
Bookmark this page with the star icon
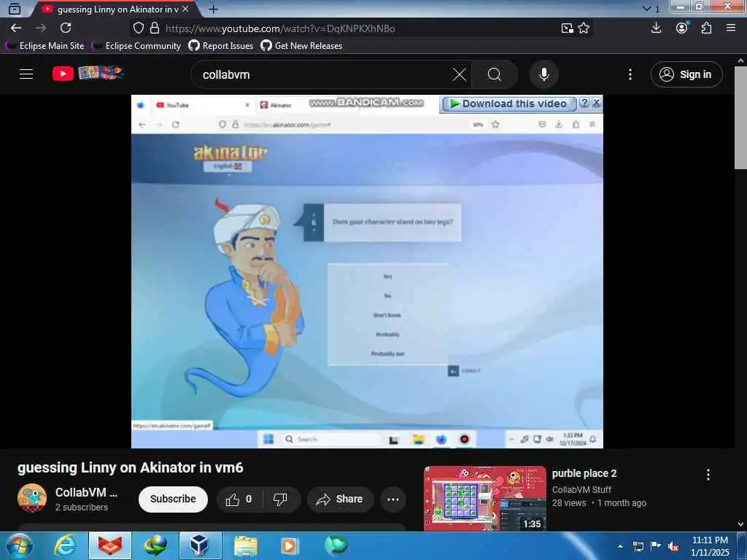pyautogui.click(x=584, y=28)
